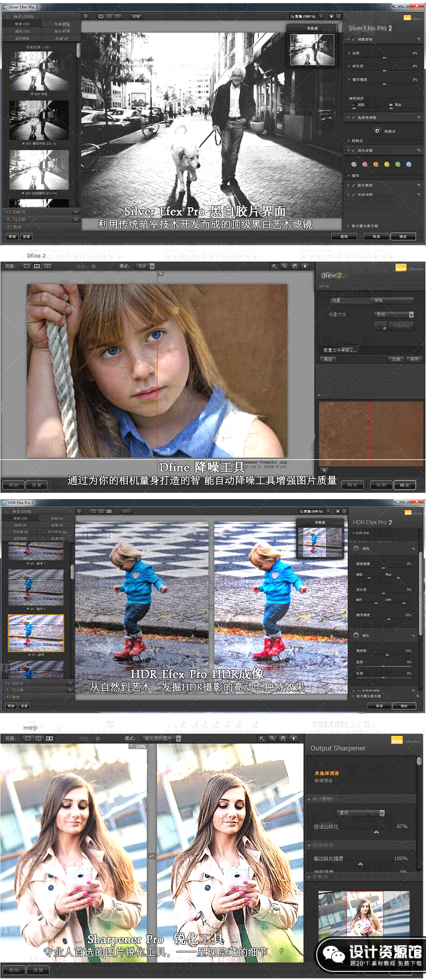This screenshot has width=426, height=980.
Task: Click plus icon beside 自定义 in Silver Efex
Action: pyautogui.click(x=75, y=212)
